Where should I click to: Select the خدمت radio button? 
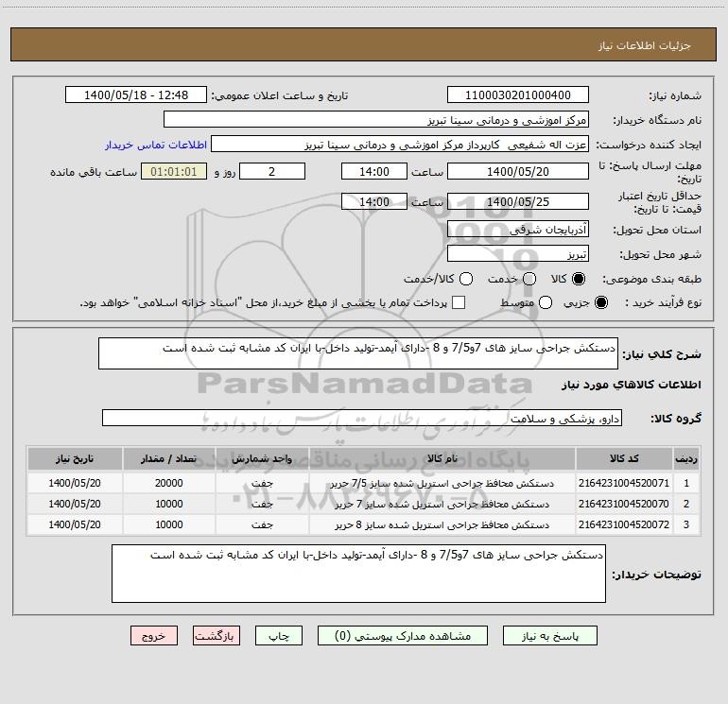(529, 279)
